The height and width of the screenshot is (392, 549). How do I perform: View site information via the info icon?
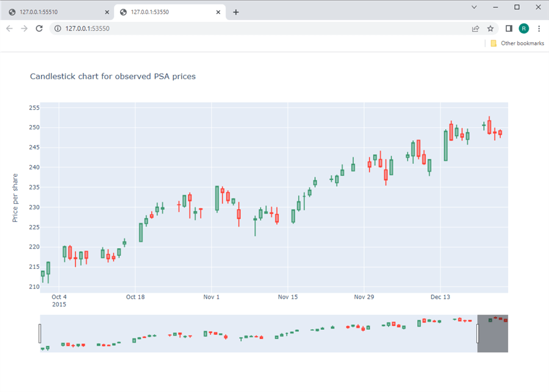coord(57,28)
